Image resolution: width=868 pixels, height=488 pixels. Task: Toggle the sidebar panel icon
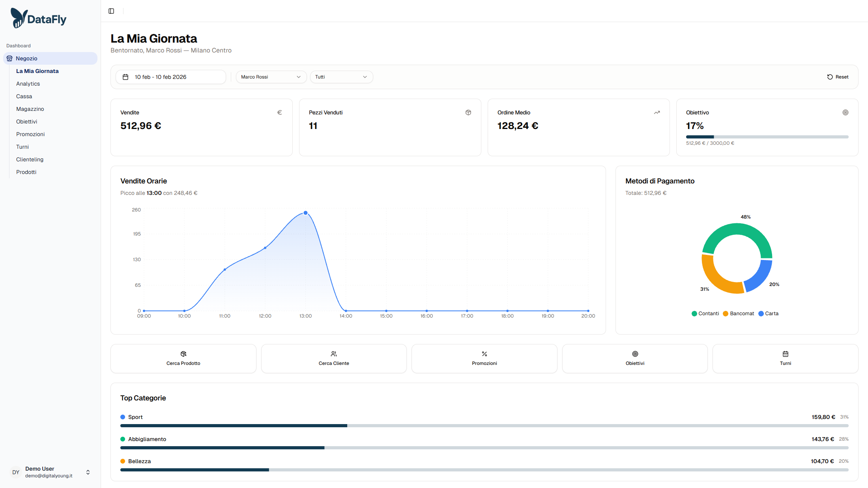pos(111,11)
